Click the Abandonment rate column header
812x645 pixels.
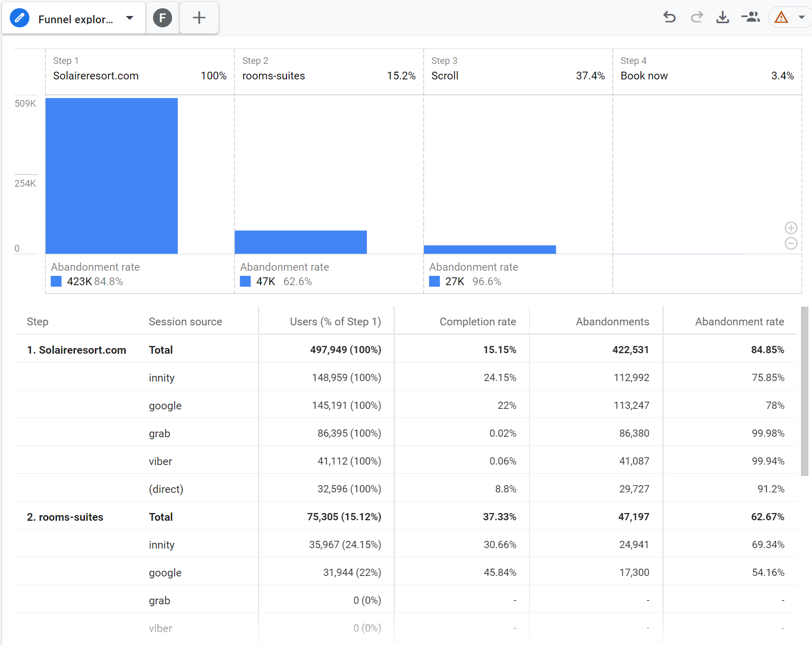coord(739,322)
